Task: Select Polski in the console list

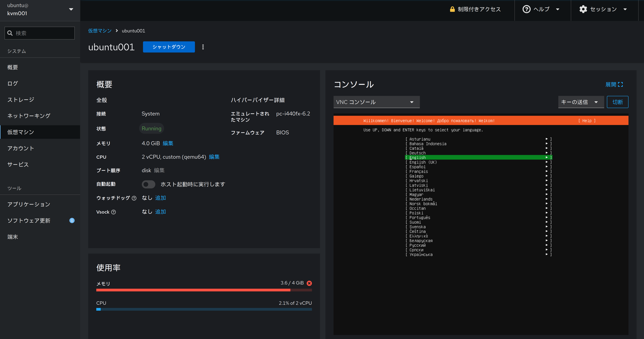Action: [x=479, y=213]
